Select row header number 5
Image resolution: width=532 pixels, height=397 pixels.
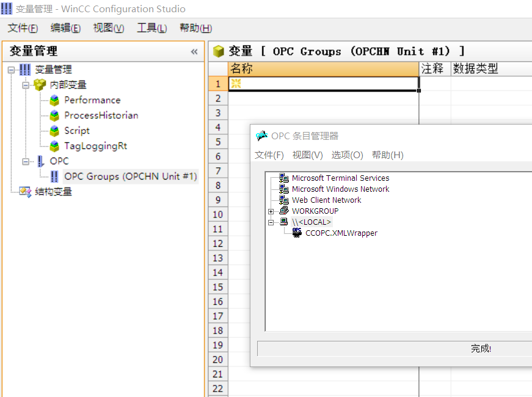[218, 142]
